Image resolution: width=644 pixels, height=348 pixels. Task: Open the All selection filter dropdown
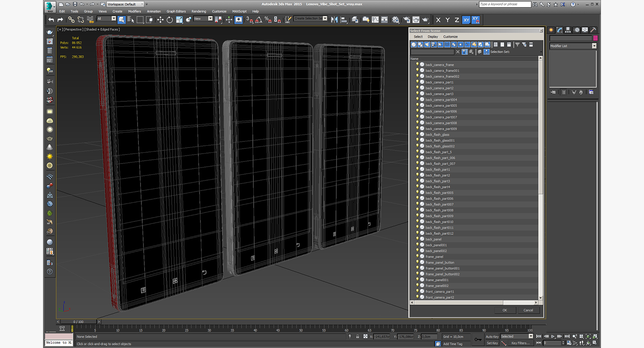107,19
